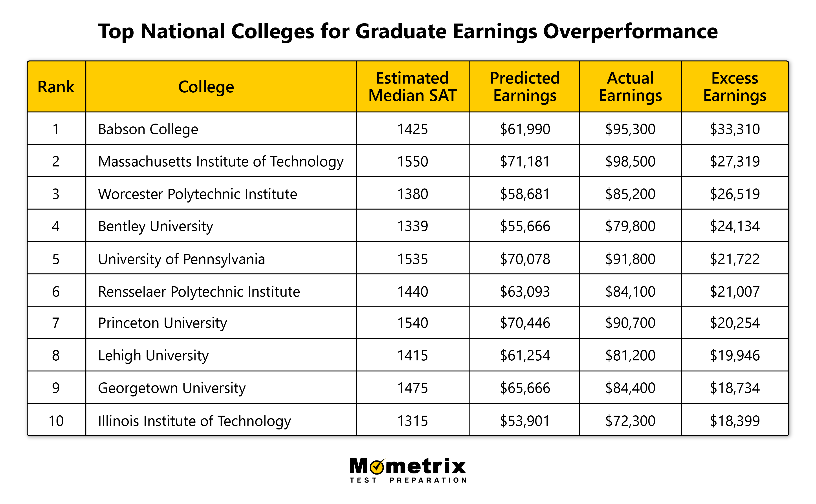Click the Test Preparation tagline text

click(x=408, y=480)
